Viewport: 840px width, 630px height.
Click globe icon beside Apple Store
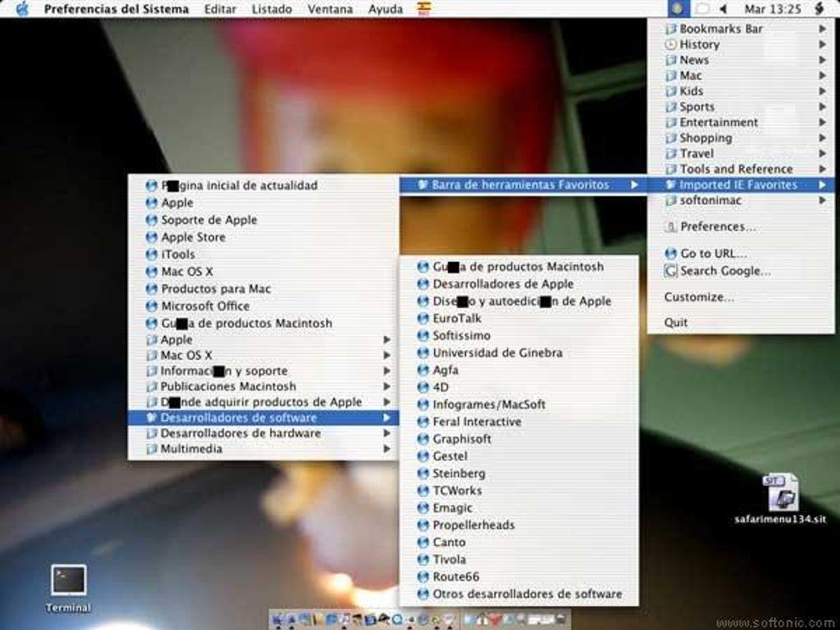pos(152,237)
